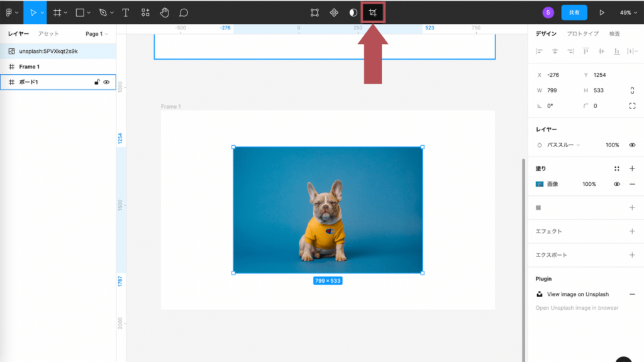
Task: Open shape tools dropdown arrow
Action: tap(88, 13)
